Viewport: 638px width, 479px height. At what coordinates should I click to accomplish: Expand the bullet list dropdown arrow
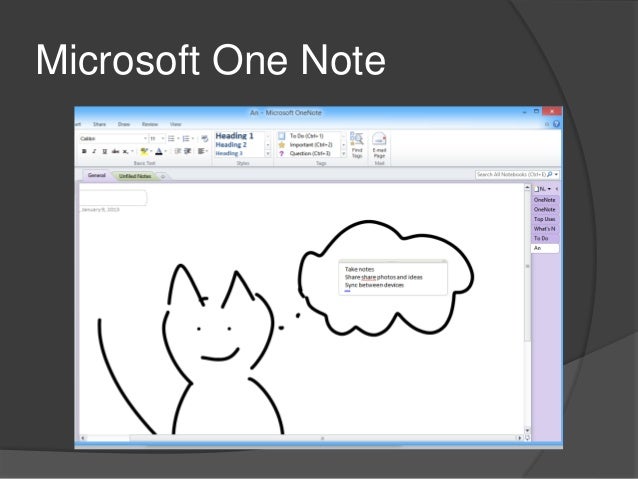tap(178, 139)
